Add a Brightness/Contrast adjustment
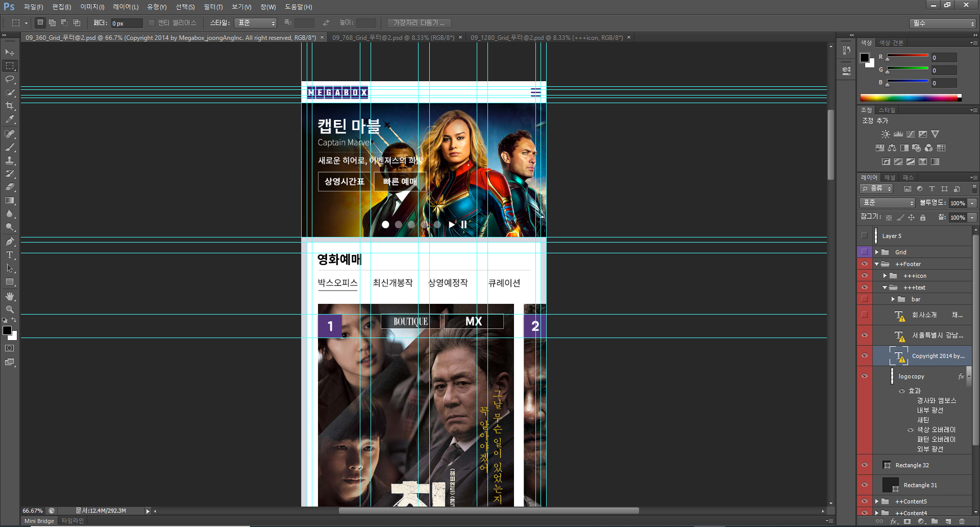 click(x=886, y=134)
